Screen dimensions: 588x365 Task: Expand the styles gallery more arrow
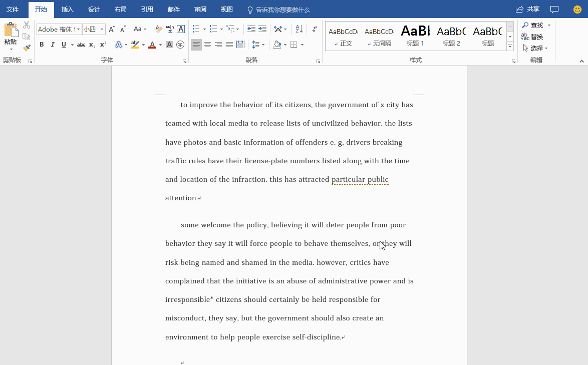tap(510, 47)
